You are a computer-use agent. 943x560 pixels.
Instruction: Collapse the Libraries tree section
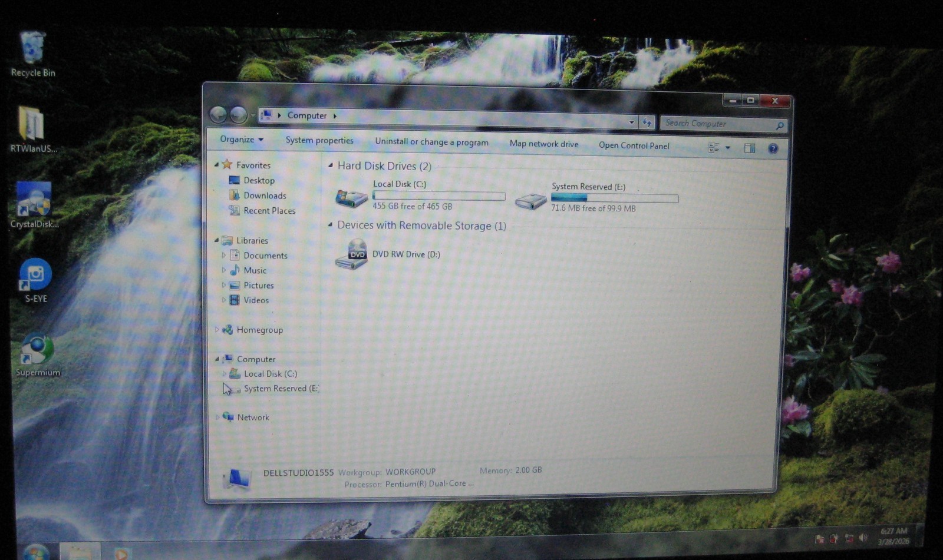pos(216,240)
